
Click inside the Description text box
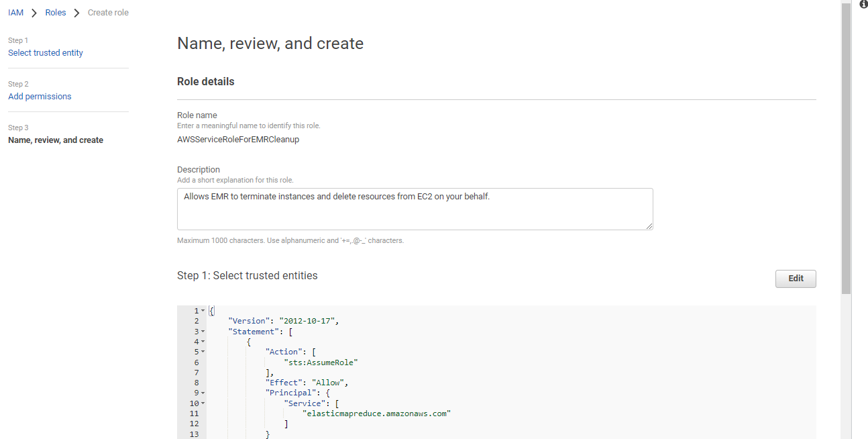pyautogui.click(x=415, y=208)
